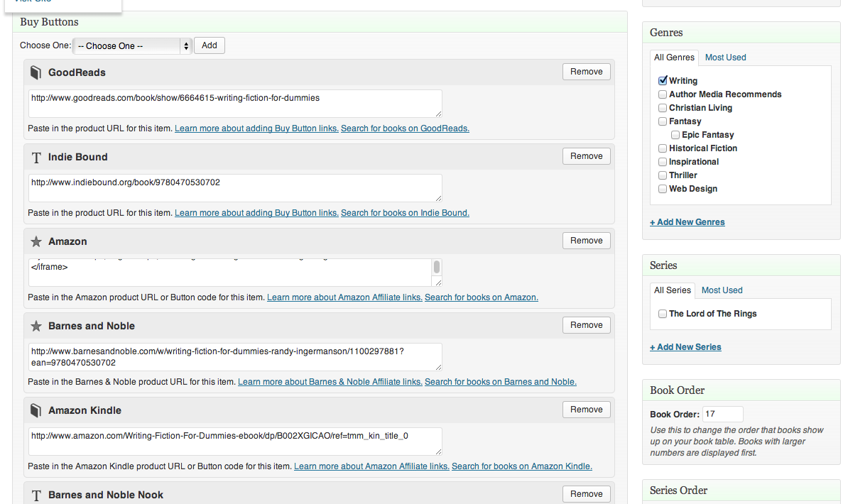This screenshot has height=504, width=848.
Task: Click the Indie Bound T icon
Action: [36, 158]
